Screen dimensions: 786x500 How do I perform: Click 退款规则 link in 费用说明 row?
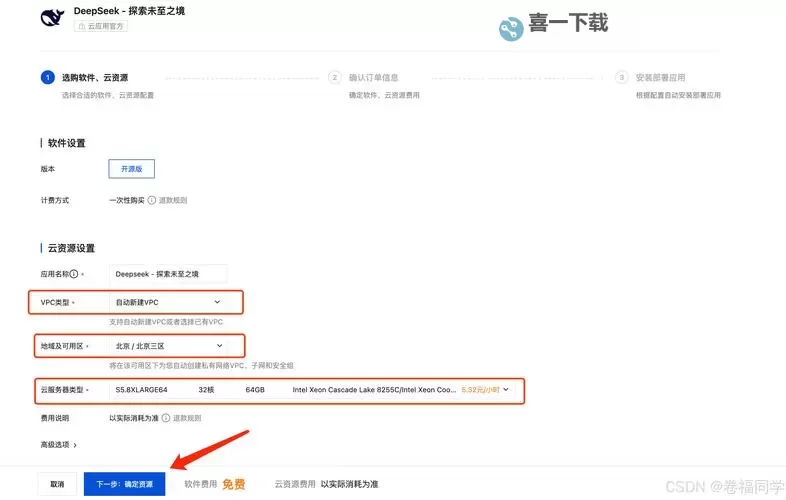pos(187,418)
